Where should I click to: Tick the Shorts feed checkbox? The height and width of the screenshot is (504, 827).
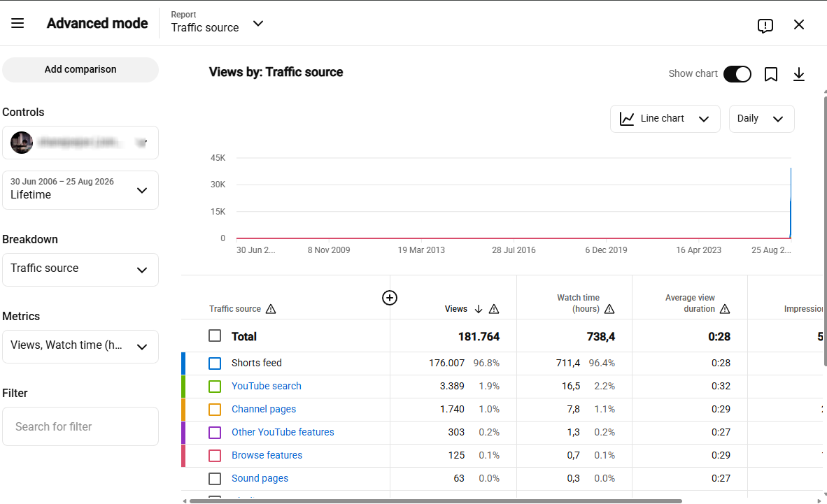(215, 363)
